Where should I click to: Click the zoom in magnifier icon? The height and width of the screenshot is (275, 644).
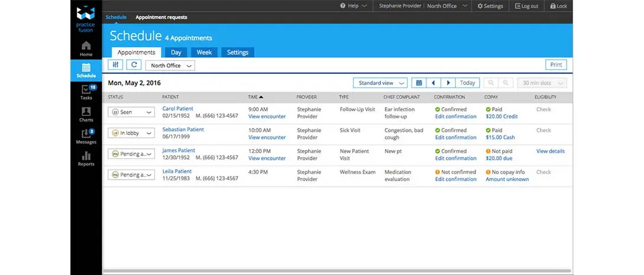tap(506, 83)
